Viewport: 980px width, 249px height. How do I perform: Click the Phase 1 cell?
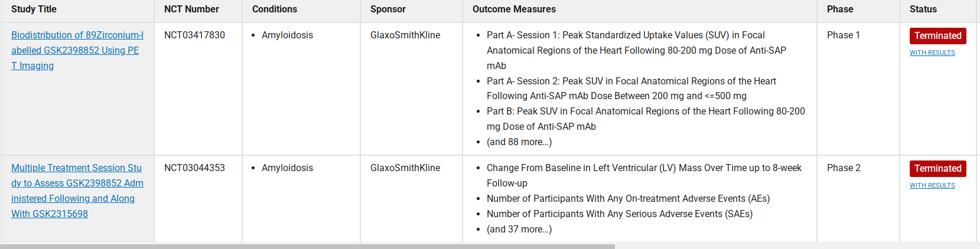click(x=844, y=35)
